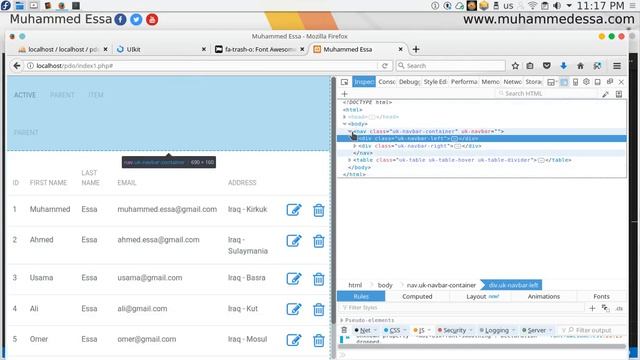Open a new browser tab with plus

point(416,49)
